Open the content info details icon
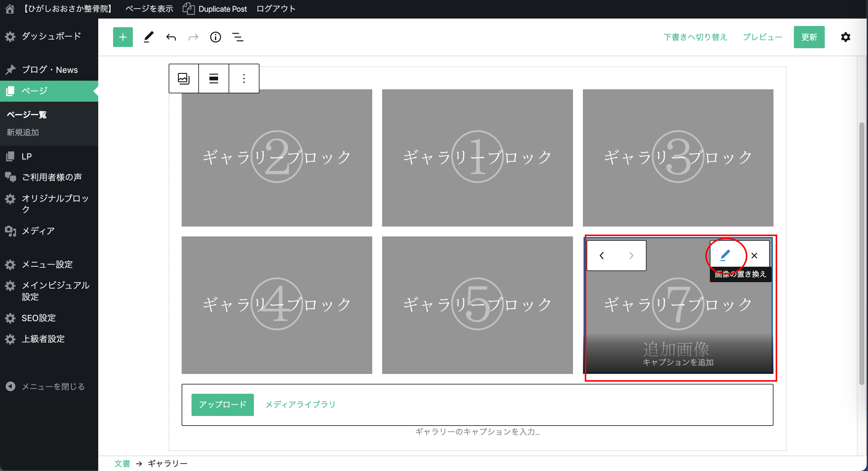The height and width of the screenshot is (471, 868). [215, 37]
